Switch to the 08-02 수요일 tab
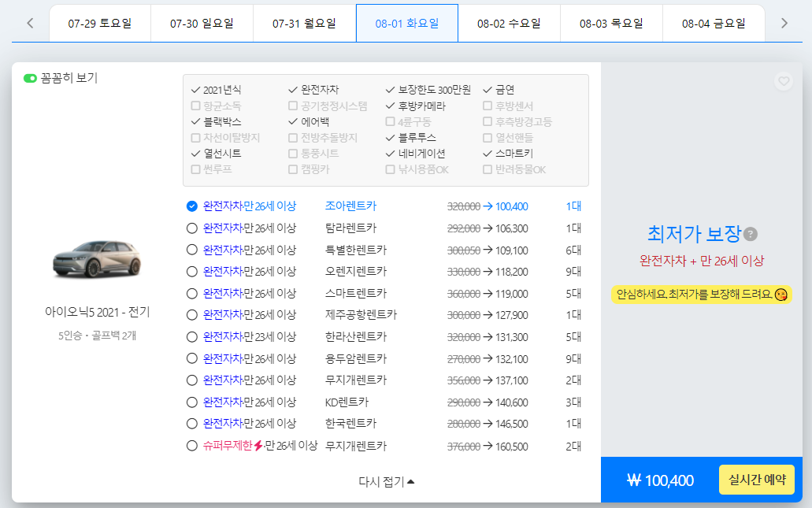This screenshot has width=812, height=508. tap(508, 23)
